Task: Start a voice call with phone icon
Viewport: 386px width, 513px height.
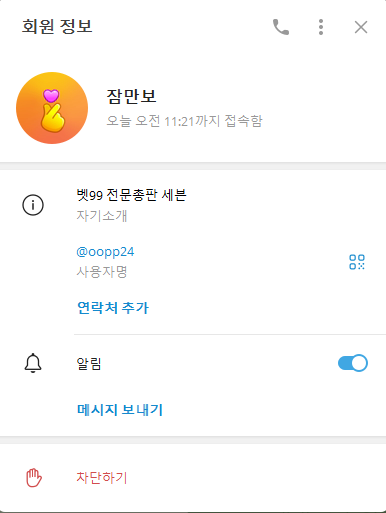Action: (281, 27)
